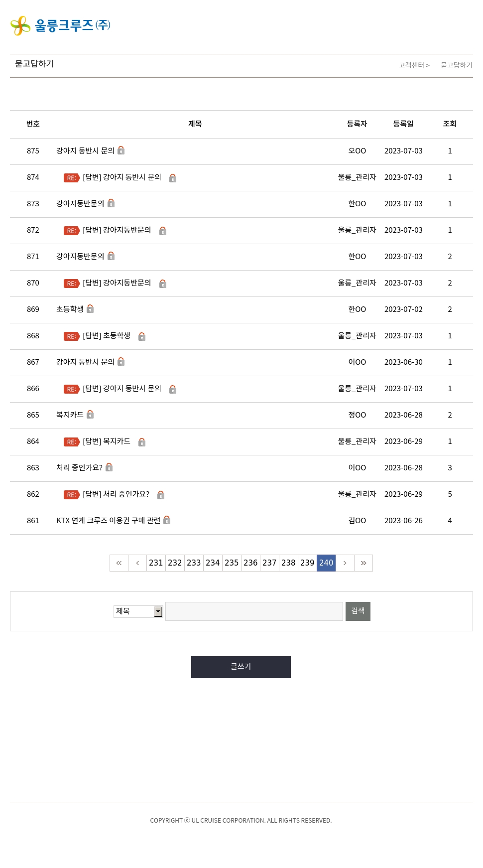Click the Ulleung Cruise logo
483x868 pixels.
60,25
